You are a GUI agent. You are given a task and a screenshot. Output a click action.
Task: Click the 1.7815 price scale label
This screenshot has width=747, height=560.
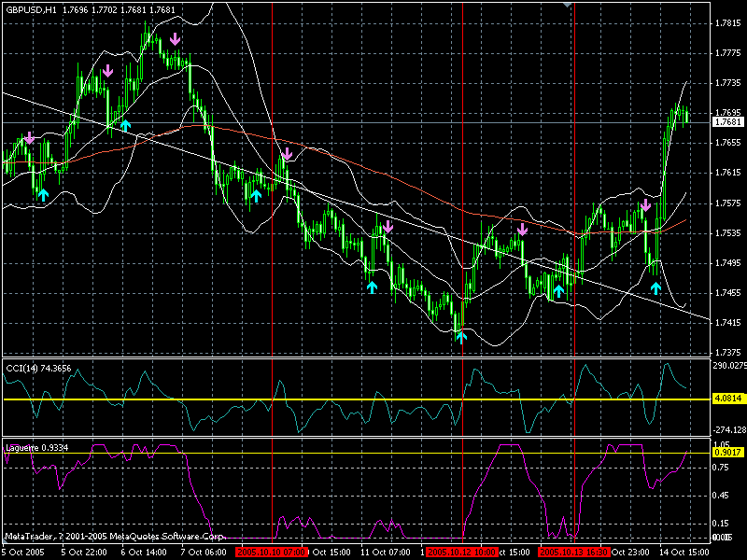[x=728, y=24]
